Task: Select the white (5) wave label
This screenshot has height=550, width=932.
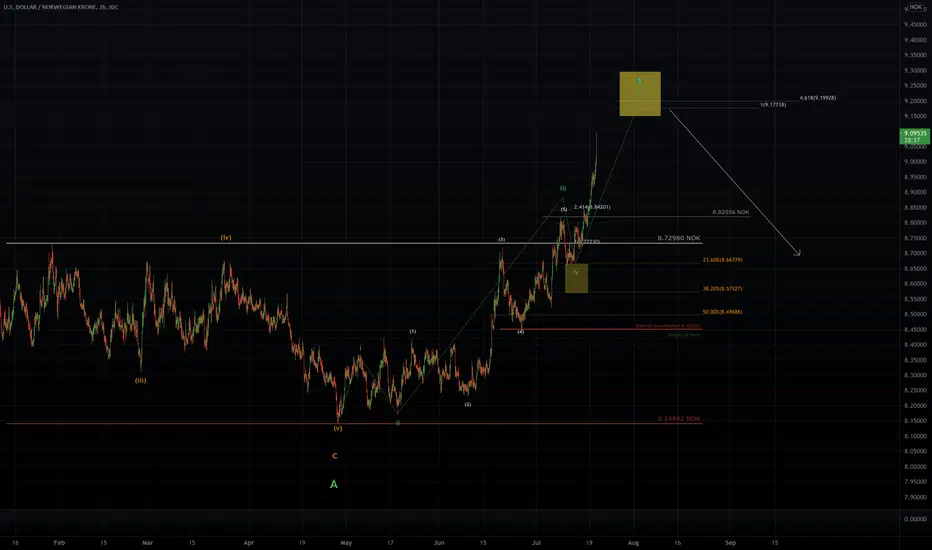Action: [563, 209]
